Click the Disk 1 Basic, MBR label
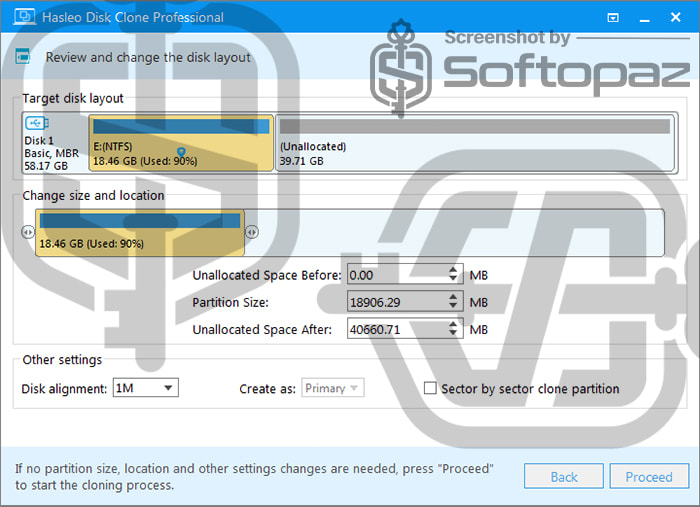This screenshot has width=700, height=507. tap(51, 147)
